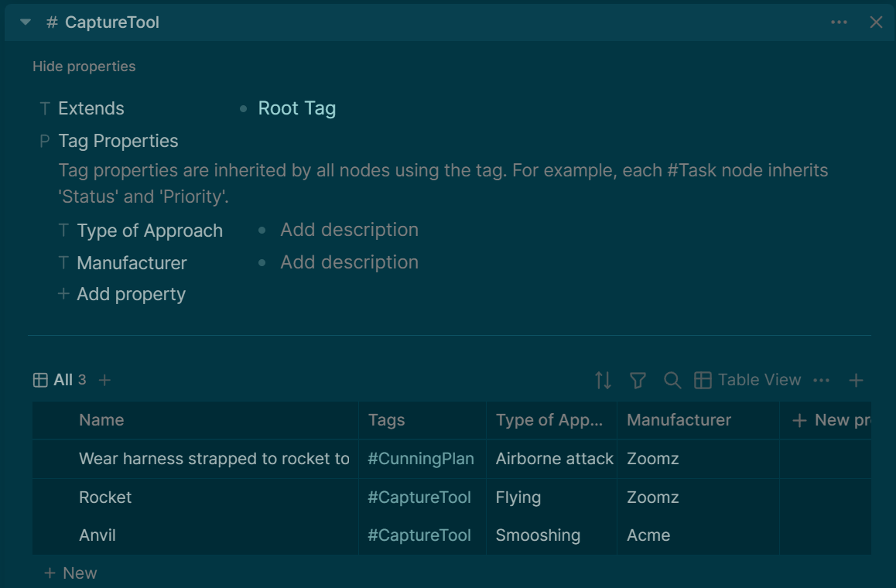
Task: Add a new view tab next to All
Action: click(105, 380)
